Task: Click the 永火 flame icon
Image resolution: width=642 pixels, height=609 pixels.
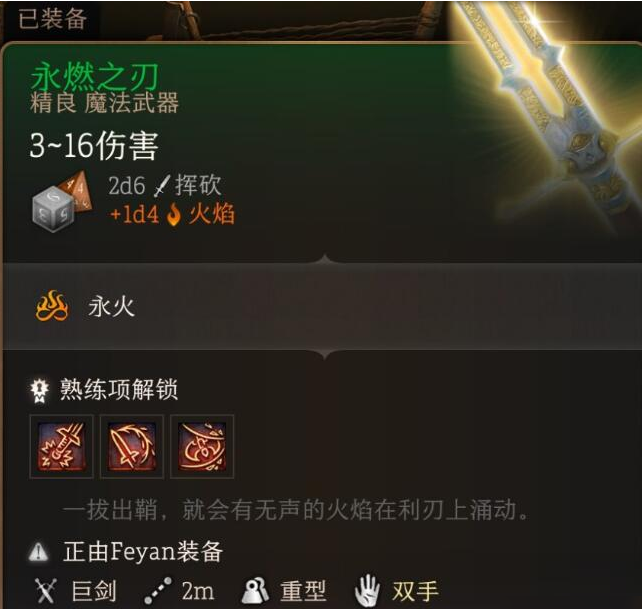Action: coord(52,306)
